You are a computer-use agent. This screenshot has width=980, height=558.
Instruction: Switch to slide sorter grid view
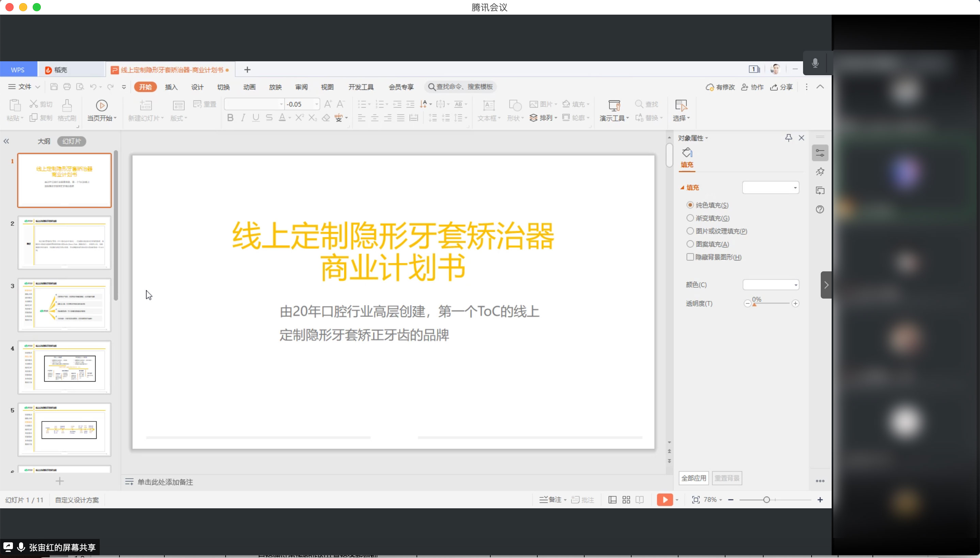pos(626,500)
